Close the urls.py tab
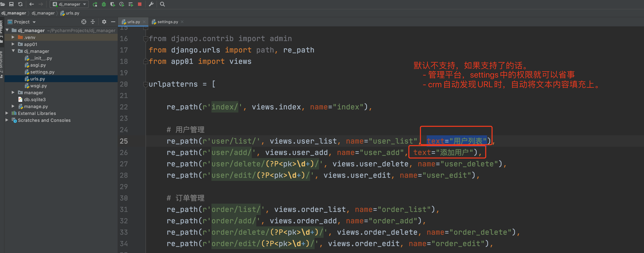The height and width of the screenshot is (253, 644). [x=144, y=22]
